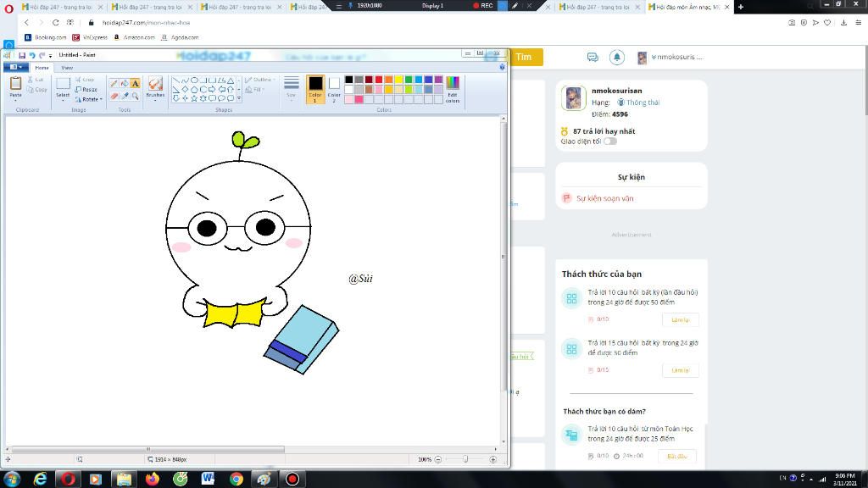Select the Magnifier tool in Paint
This screenshot has width=868, height=488.
point(135,96)
